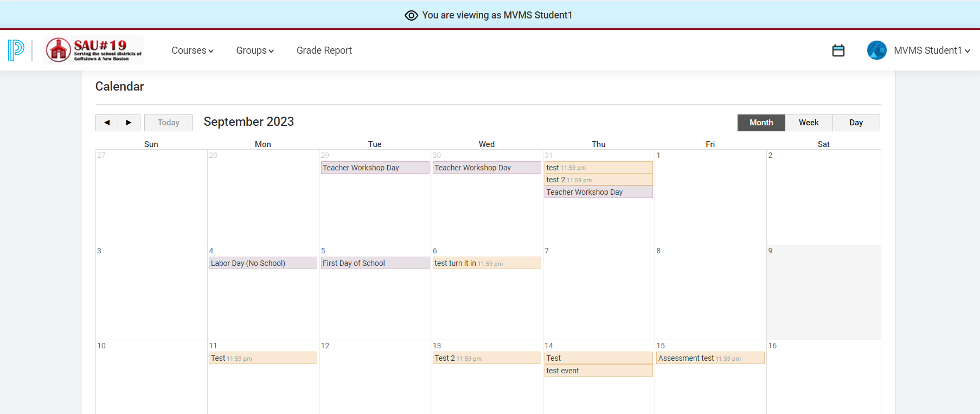
Task: Open the test turn it in assignment
Action: 486,263
